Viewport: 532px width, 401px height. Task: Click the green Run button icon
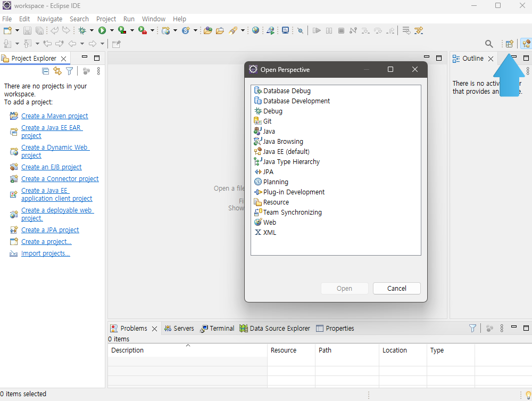coord(102,30)
